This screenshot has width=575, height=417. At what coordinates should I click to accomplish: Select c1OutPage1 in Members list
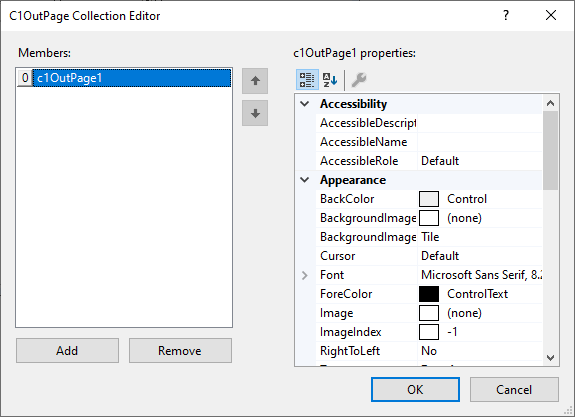[132, 78]
